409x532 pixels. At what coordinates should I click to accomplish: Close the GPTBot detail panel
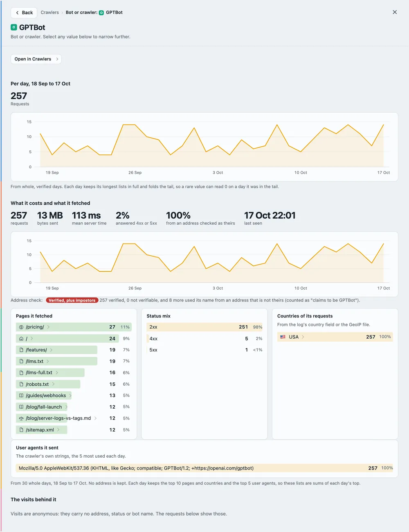pyautogui.click(x=395, y=12)
